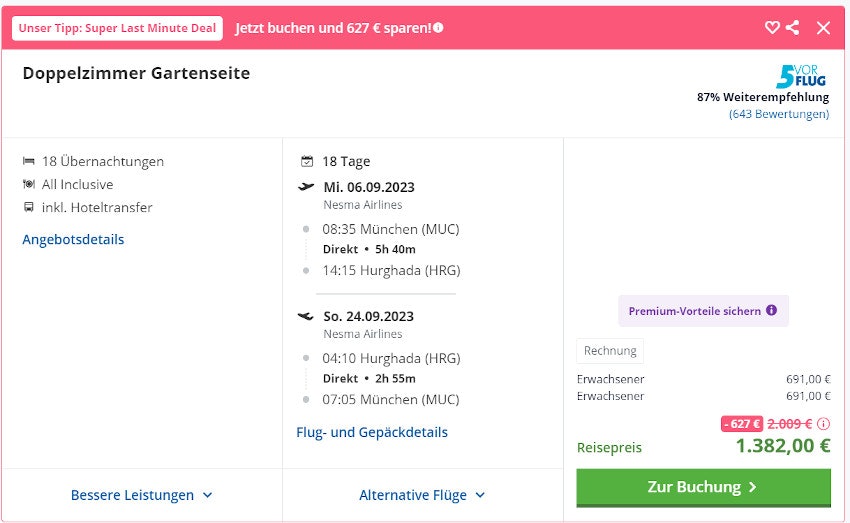Click 'Unser Tipp: Super Last Minute Deal' badge
This screenshot has height=523, width=850.
click(x=117, y=28)
